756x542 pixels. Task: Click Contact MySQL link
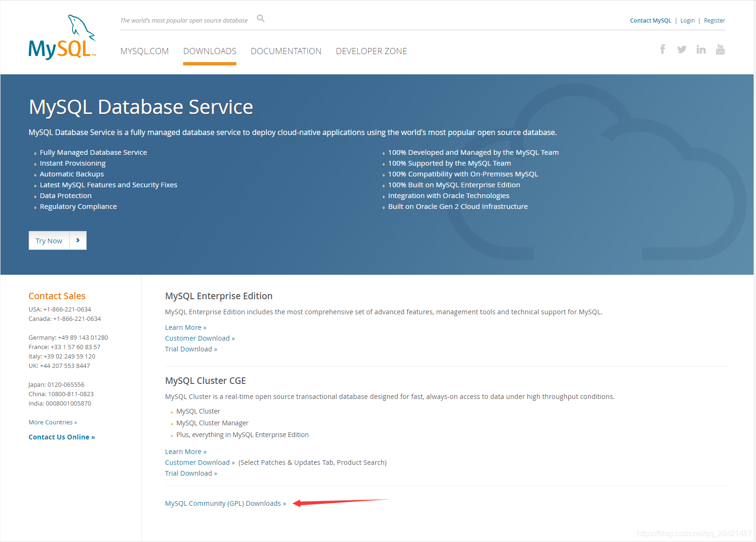[x=651, y=21]
